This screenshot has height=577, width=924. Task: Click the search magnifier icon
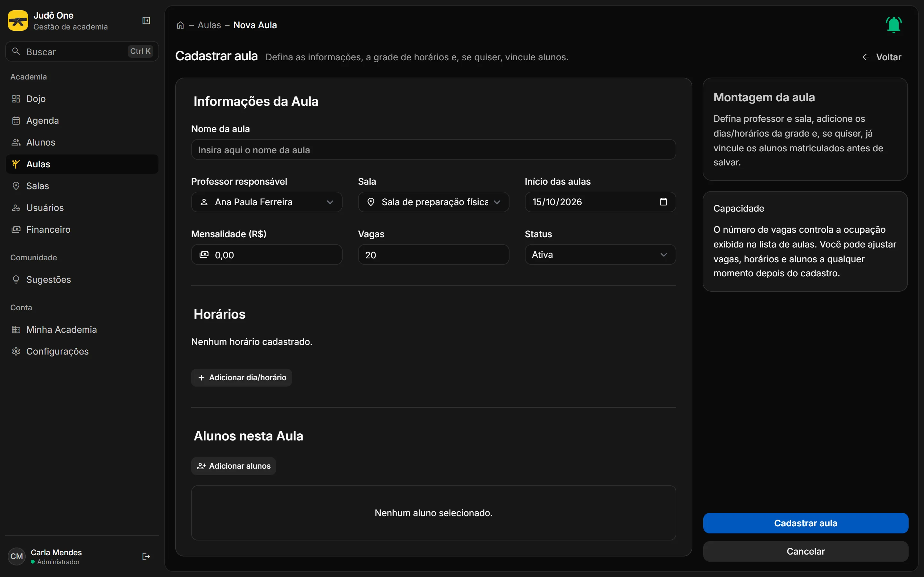point(16,52)
